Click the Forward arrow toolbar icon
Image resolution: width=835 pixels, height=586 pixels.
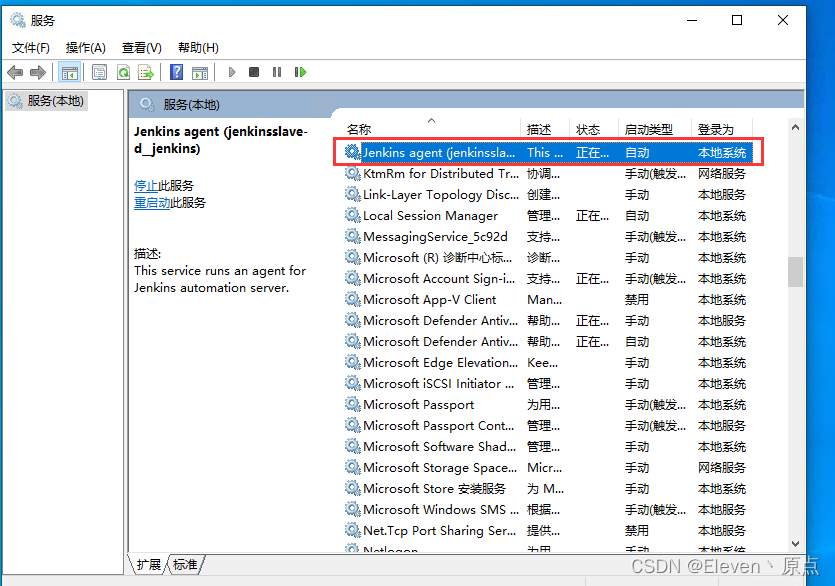click(x=38, y=72)
